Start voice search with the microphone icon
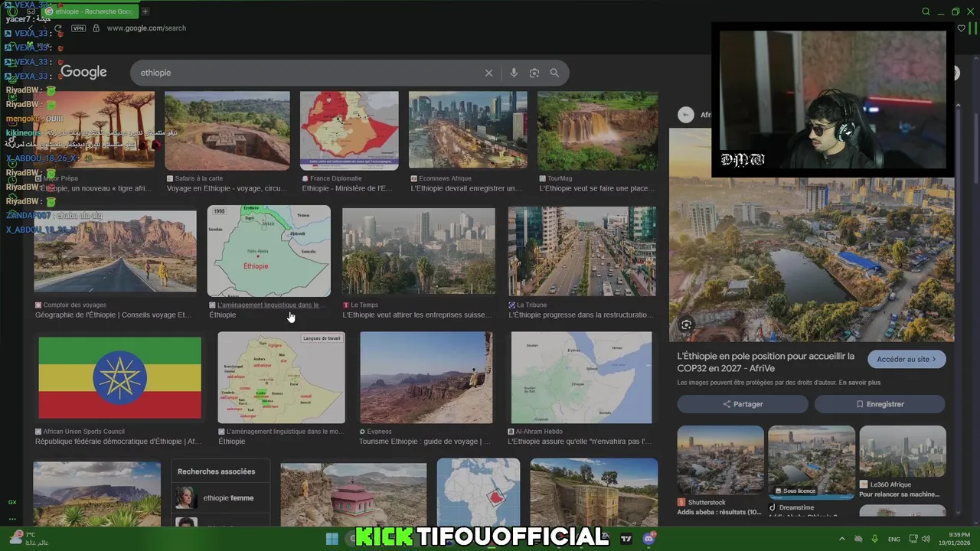The height and width of the screenshot is (551, 980). pos(514,73)
